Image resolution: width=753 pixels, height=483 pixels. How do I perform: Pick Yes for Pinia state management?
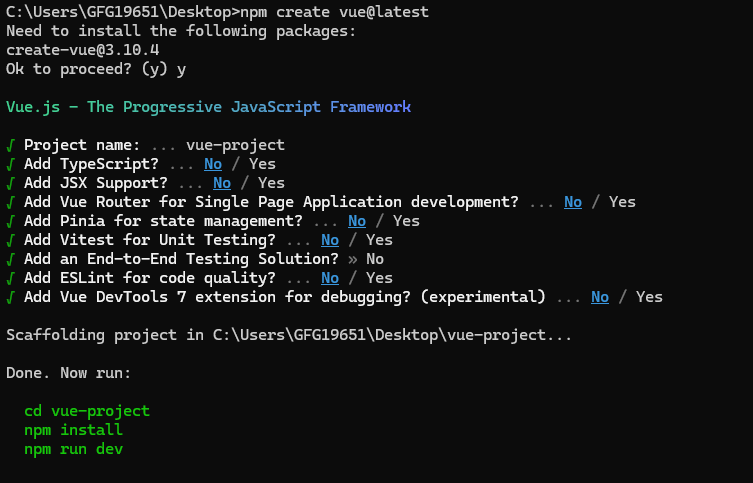406,221
